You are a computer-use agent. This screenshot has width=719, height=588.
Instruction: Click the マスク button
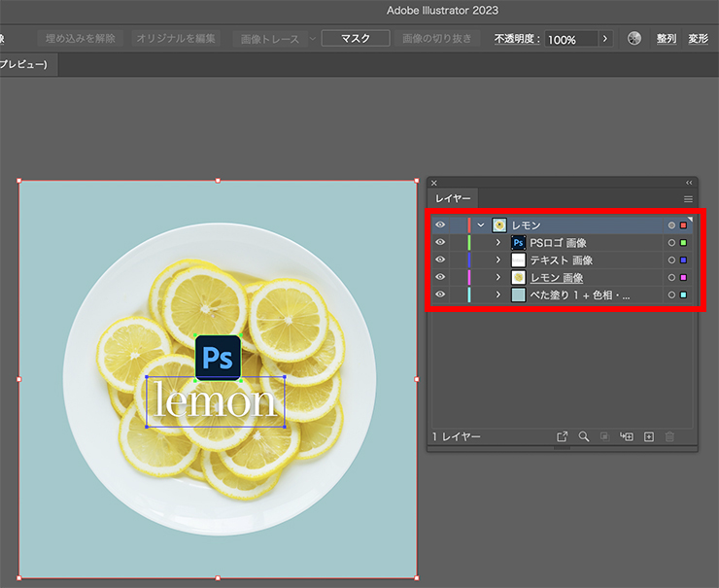(356, 39)
